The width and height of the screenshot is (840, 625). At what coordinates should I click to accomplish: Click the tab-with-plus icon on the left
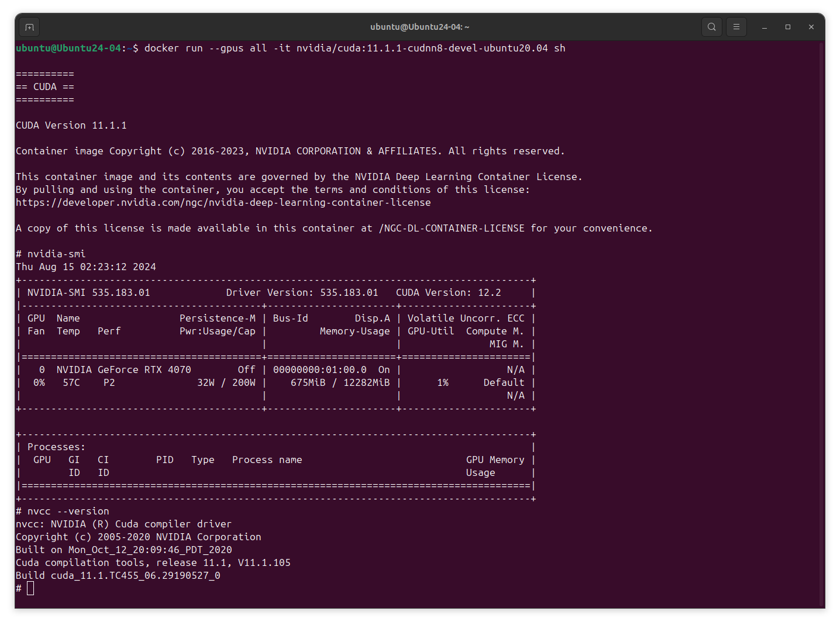click(x=29, y=26)
